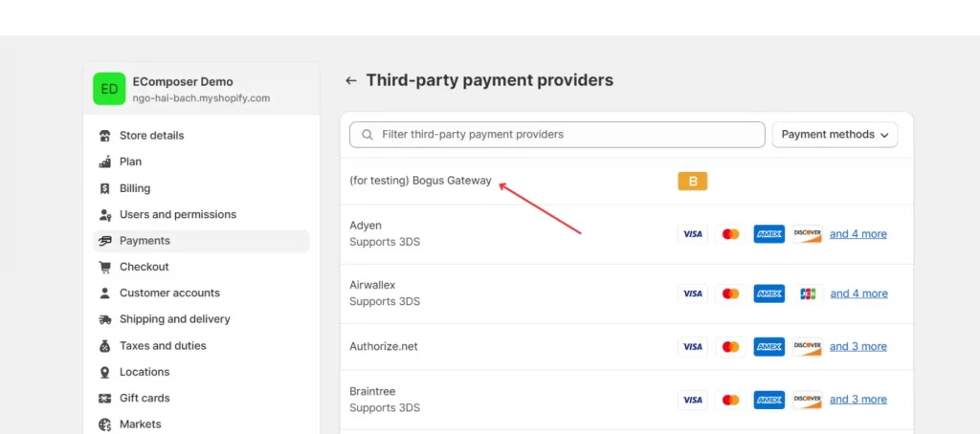Expand "and 4 more" for Adyen
The width and height of the screenshot is (980, 434).
(857, 234)
